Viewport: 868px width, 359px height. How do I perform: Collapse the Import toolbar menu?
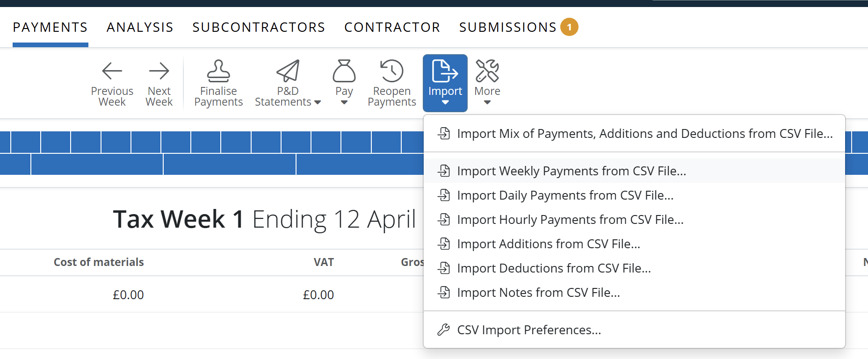click(x=445, y=83)
